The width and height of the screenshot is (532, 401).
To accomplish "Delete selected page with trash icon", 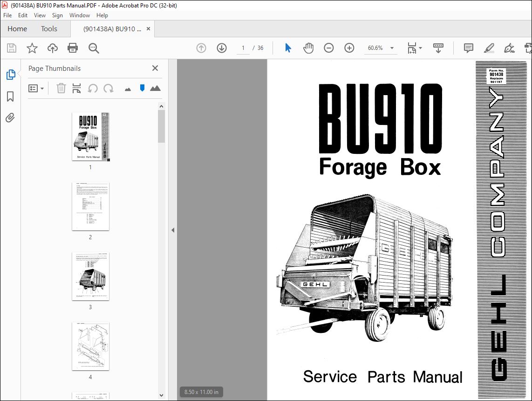I will [61, 88].
